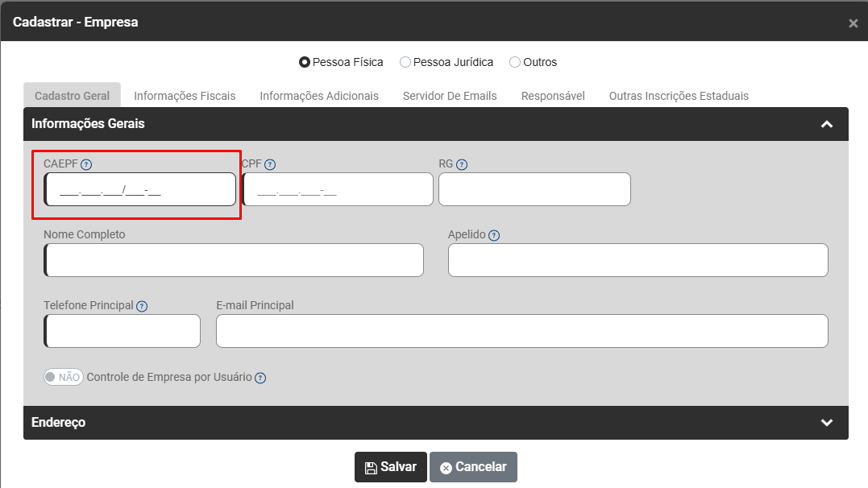The image size is (868, 488).
Task: Go to the Servidor De Emails tab
Action: coord(450,96)
